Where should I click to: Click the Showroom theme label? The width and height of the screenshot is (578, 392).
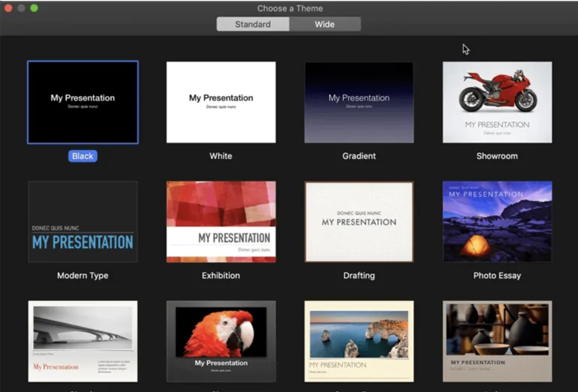pyautogui.click(x=497, y=156)
